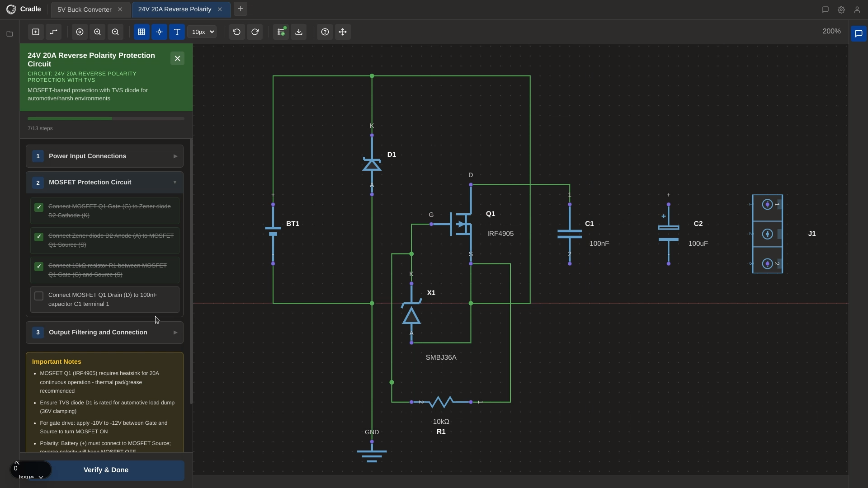This screenshot has height=488, width=868.
Task: Switch to the '5V Buck Converter' tab
Action: coord(84,9)
